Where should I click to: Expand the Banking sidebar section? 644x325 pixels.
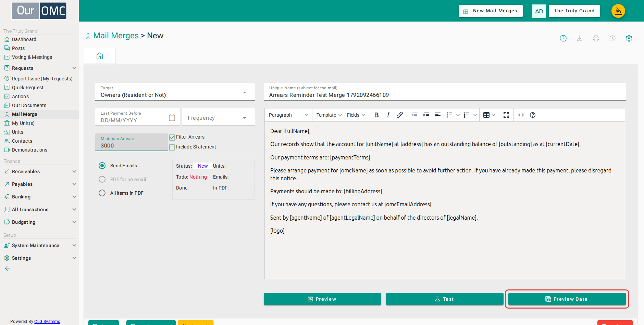(39, 197)
